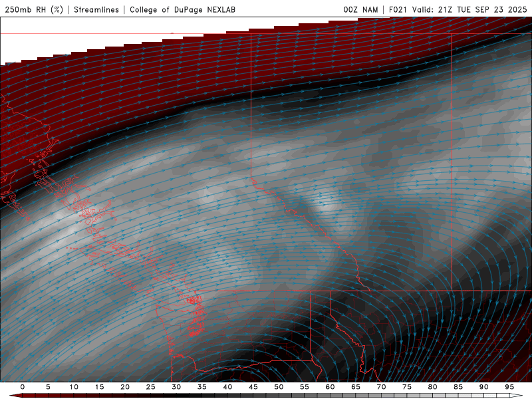Screen dimensions: 532x399
Task: Pick the "75" scale number
Action: tap(407, 387)
